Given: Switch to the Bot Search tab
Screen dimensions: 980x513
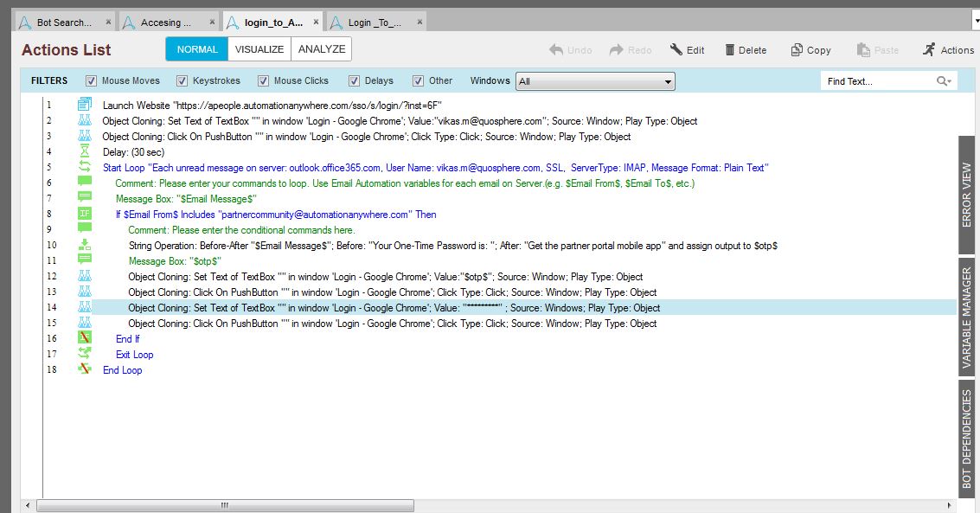Looking at the screenshot, I should (x=62, y=22).
